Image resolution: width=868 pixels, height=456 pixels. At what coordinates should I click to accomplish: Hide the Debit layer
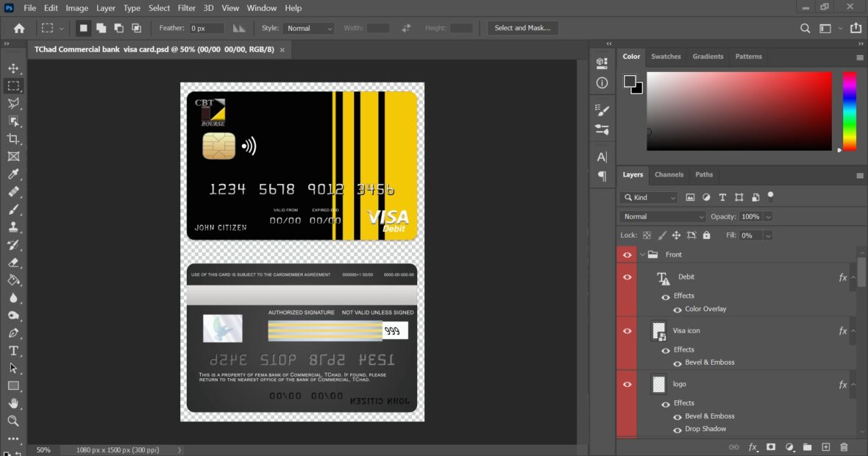point(627,277)
